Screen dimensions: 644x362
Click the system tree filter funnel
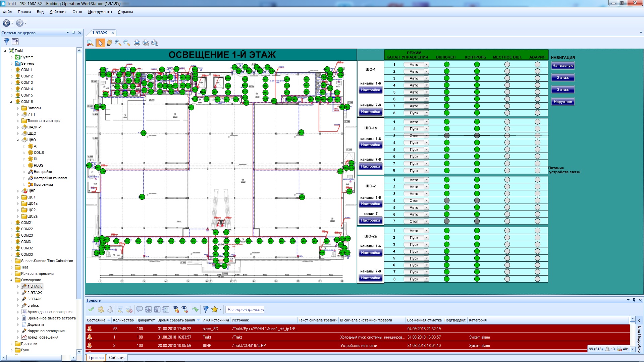[x=6, y=42]
